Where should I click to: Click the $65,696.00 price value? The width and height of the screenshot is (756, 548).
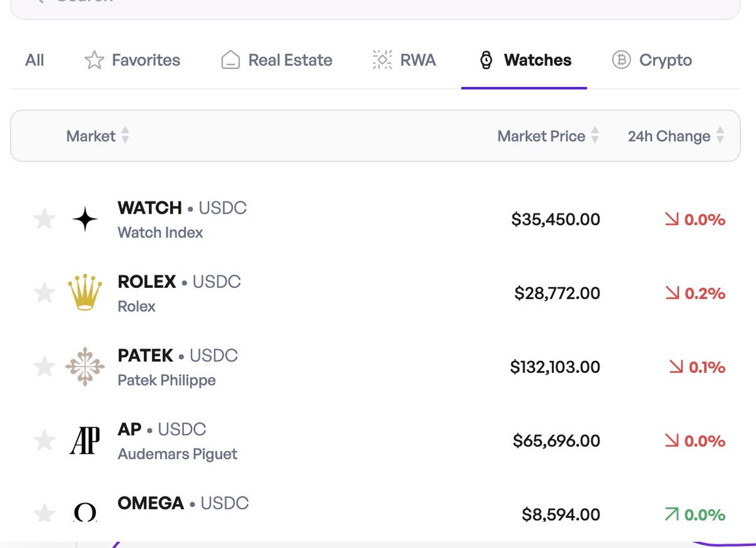coord(556,441)
